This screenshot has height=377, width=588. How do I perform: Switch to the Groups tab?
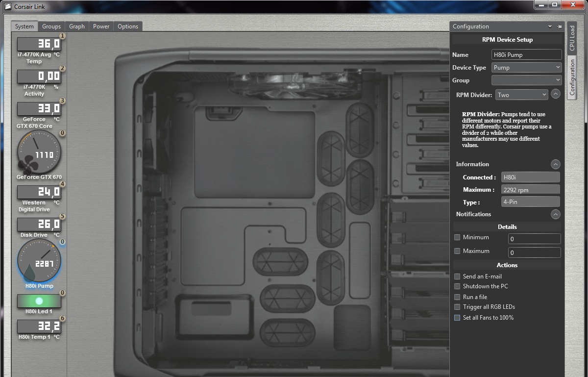click(51, 26)
